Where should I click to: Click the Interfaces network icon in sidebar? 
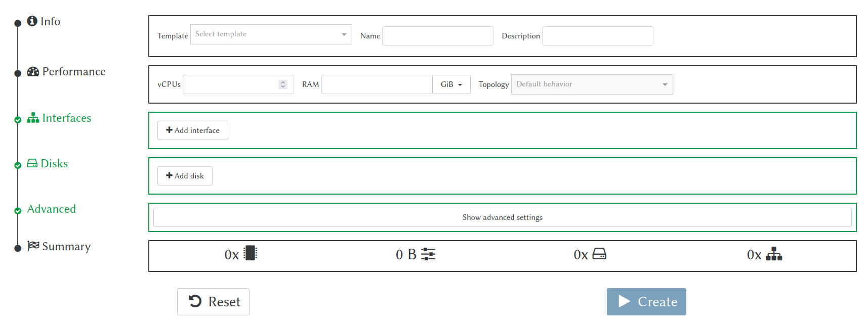[x=33, y=118]
